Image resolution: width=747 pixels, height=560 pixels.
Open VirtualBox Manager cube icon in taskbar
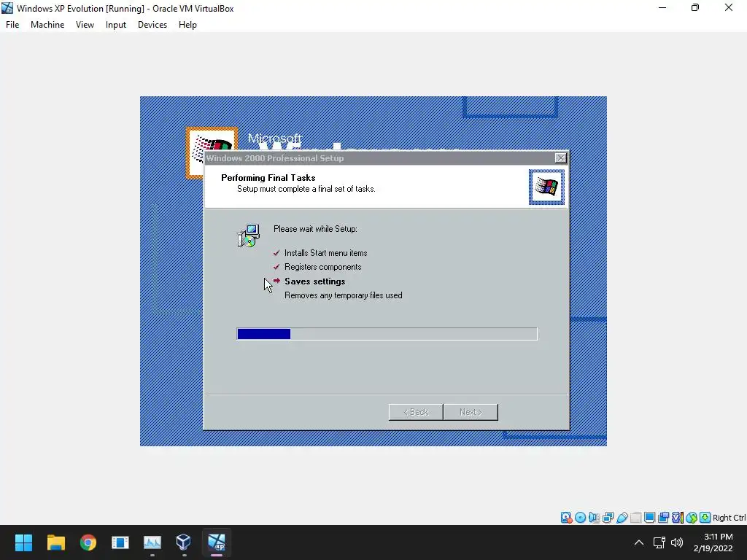[184, 542]
